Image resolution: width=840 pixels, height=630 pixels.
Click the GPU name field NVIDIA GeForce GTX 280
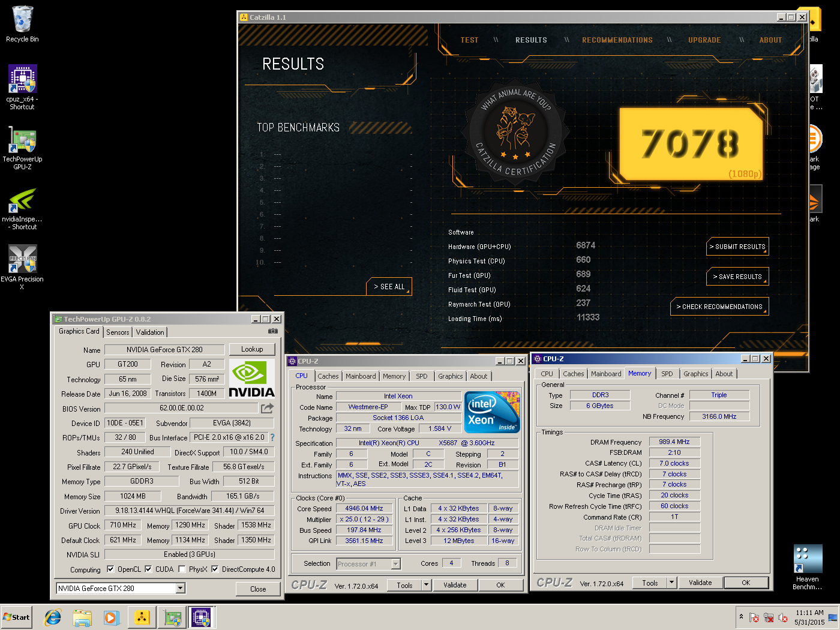point(164,350)
